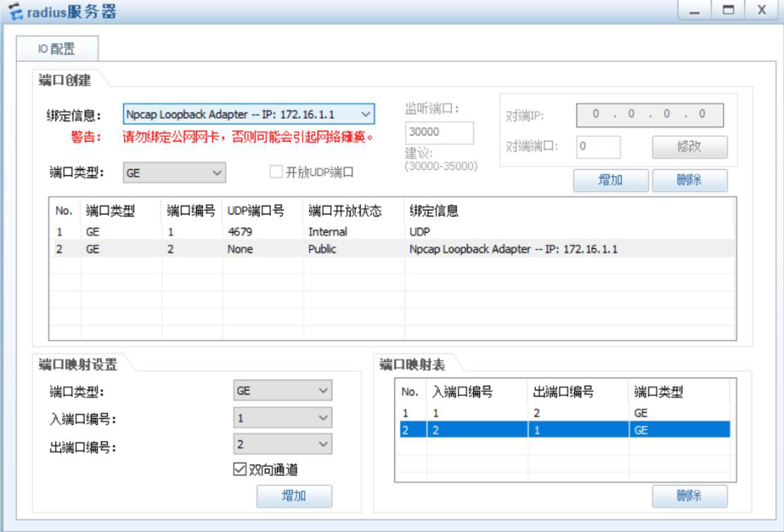Click 删除 button in port creation section
The width and height of the screenshot is (784, 532).
tap(690, 180)
